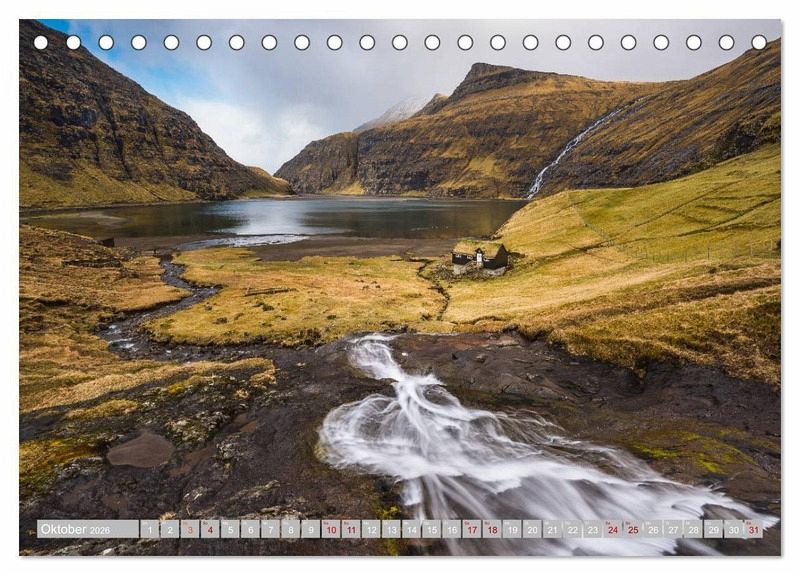Image resolution: width=800 pixels, height=575 pixels.
Task: Select day 3 highlighted in the date row
Action: point(189,529)
